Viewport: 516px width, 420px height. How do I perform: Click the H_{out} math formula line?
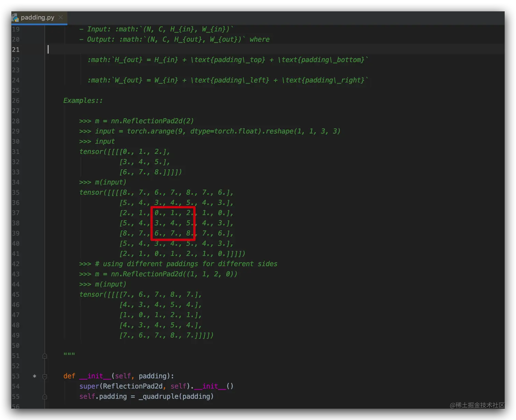[228, 60]
